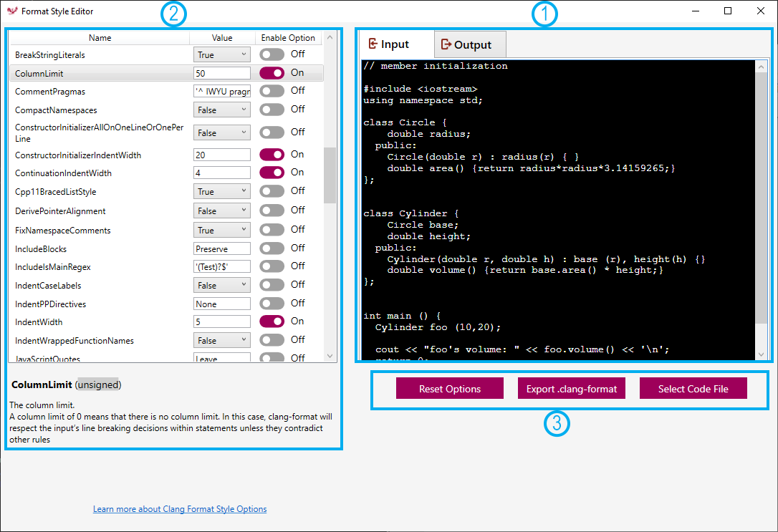Screen dimensions: 778x532
Task: Export the .clang-format file
Action: 571,388
